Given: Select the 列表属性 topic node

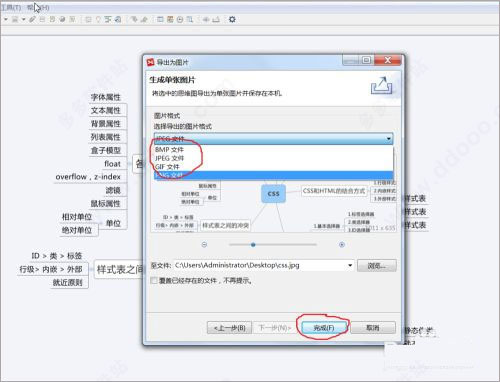Looking at the screenshot, I should click(106, 137).
